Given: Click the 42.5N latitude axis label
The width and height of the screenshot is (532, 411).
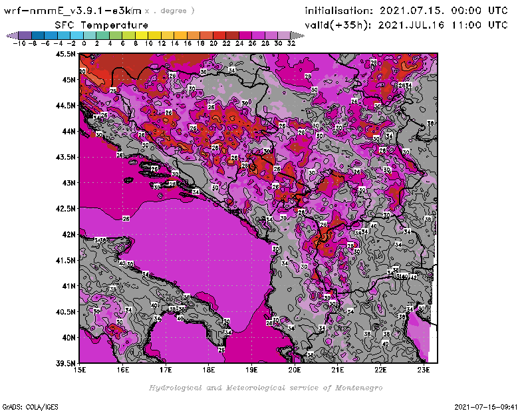Looking at the screenshot, I should (65, 209).
